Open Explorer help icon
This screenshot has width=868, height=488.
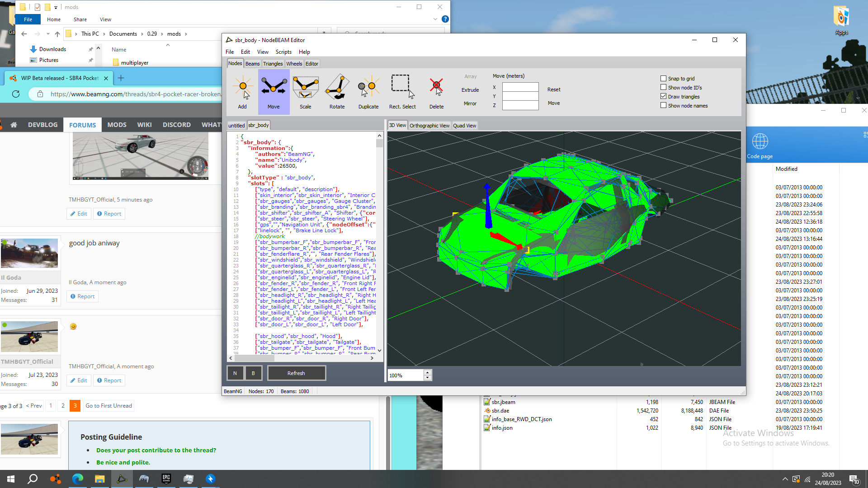click(x=445, y=19)
